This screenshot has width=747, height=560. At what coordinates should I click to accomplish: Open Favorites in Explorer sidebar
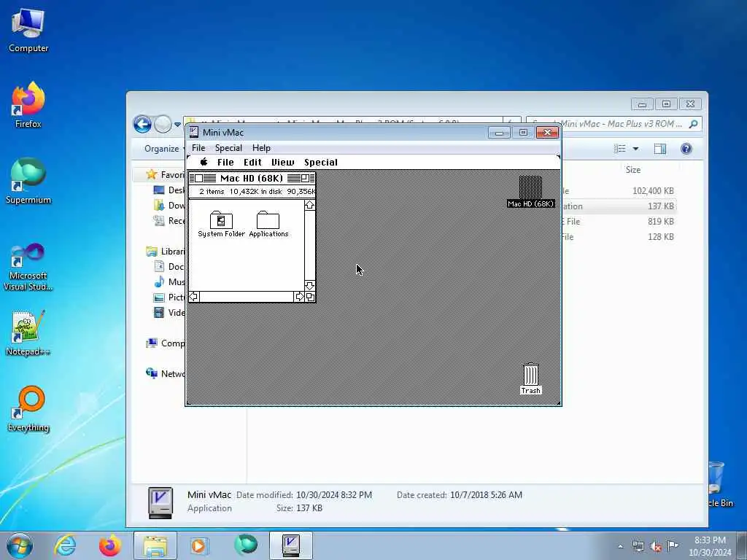click(x=165, y=175)
